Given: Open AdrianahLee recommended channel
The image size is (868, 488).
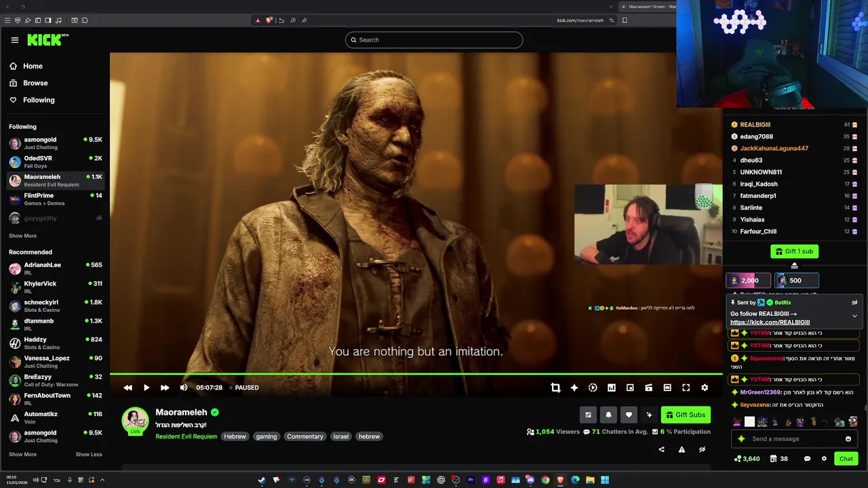Looking at the screenshot, I should pyautogui.click(x=55, y=268).
